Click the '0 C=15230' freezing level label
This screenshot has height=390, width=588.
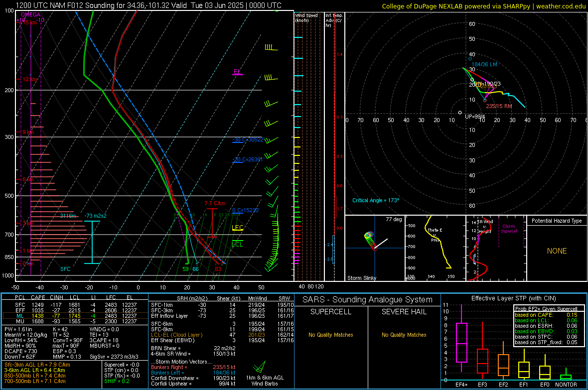click(245, 210)
